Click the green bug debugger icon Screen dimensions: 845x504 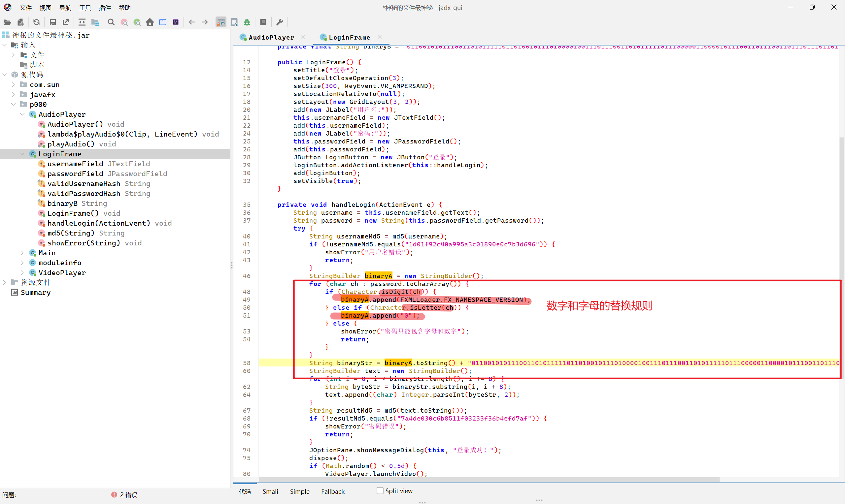pos(247,22)
